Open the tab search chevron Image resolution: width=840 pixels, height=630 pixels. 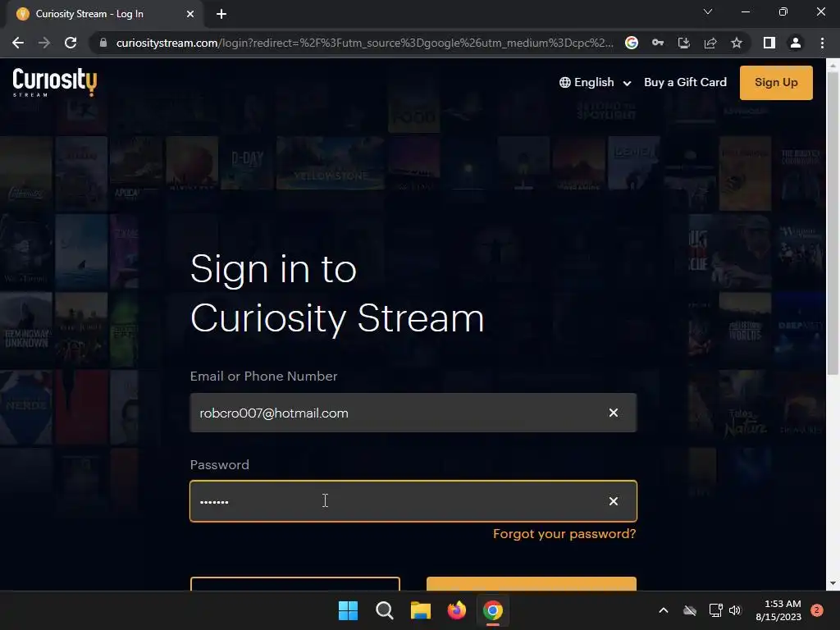708,11
